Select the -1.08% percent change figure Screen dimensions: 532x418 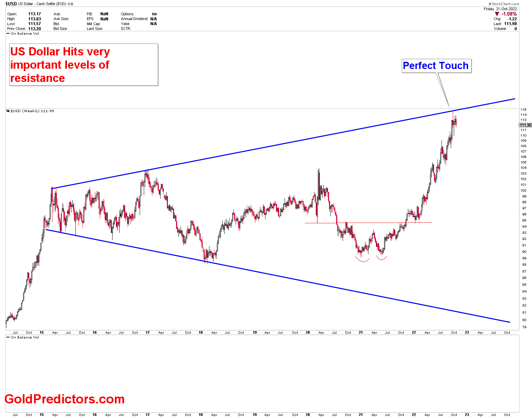point(509,14)
